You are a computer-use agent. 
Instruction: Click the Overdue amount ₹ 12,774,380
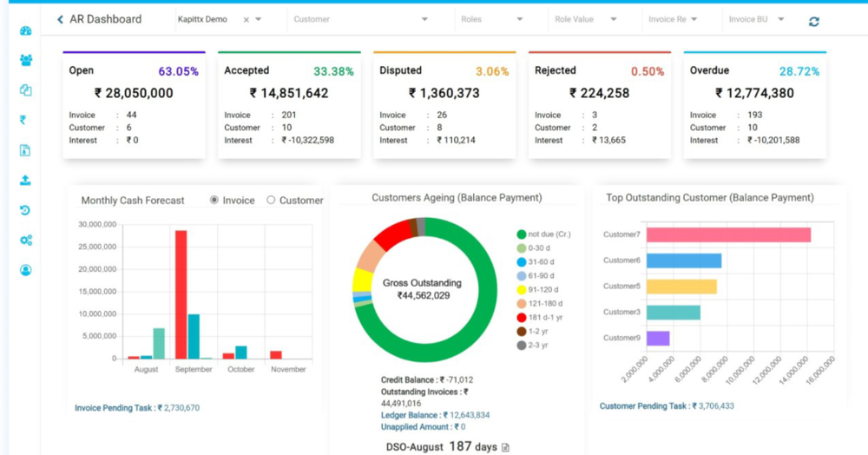pyautogui.click(x=755, y=93)
